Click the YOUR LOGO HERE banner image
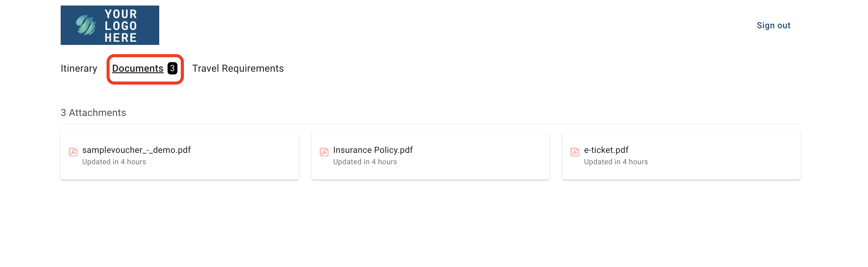Viewport: 868px width, 267px height. [x=110, y=25]
